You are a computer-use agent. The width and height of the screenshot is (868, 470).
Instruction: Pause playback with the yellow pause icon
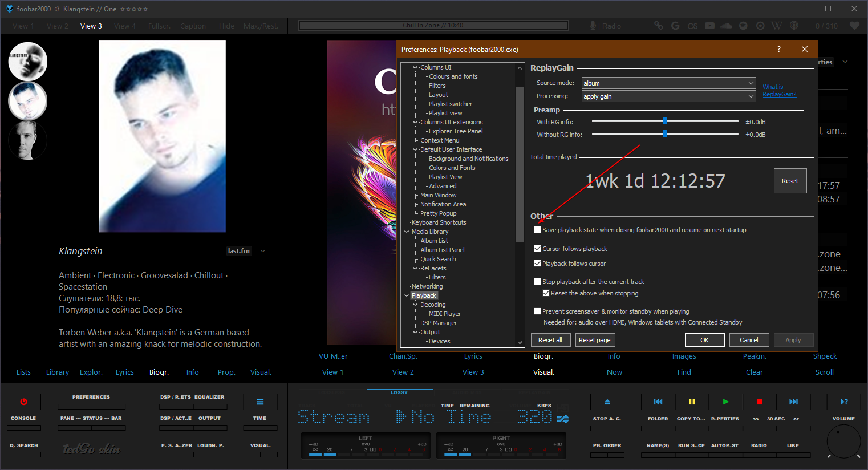click(x=692, y=402)
